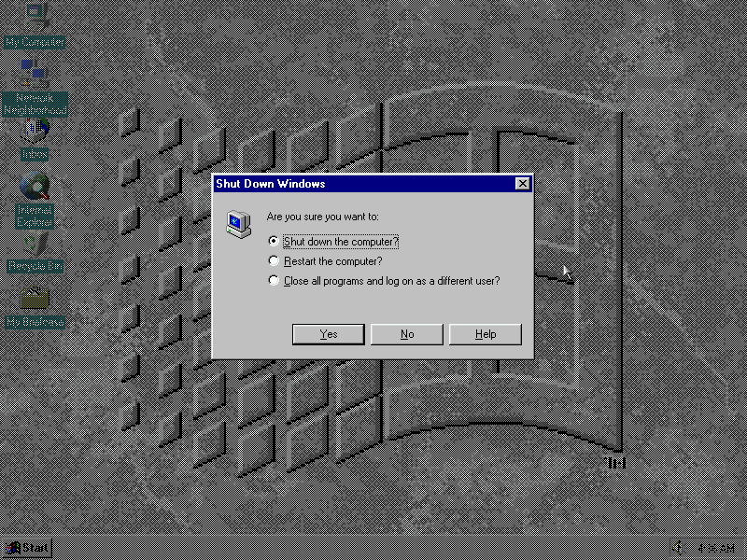Choose the 'Shut down the computer?' option

click(274, 242)
